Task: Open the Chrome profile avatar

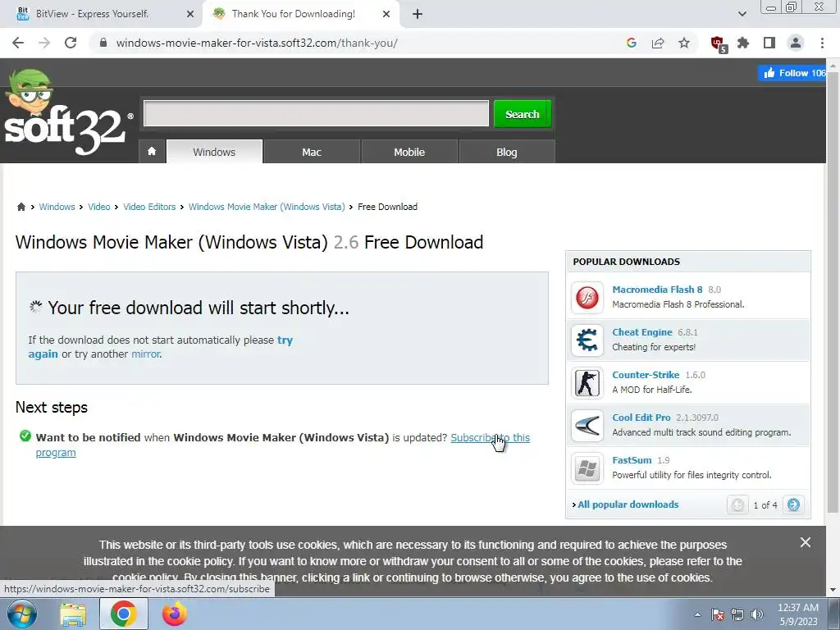Action: click(796, 43)
